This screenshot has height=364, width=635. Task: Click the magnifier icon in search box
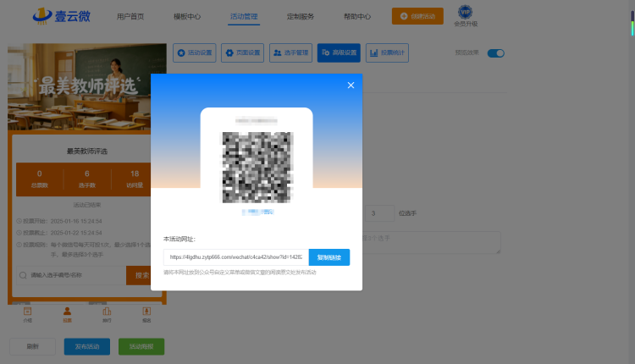(23, 275)
